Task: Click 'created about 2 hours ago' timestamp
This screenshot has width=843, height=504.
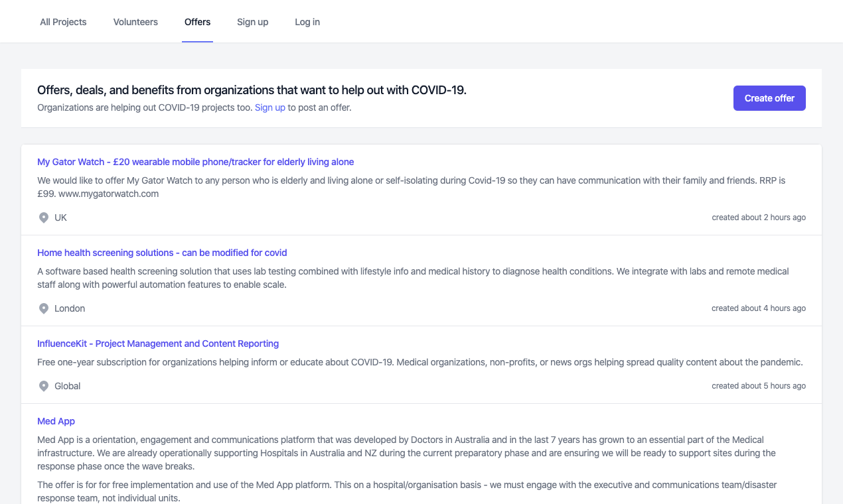Action: pos(759,218)
